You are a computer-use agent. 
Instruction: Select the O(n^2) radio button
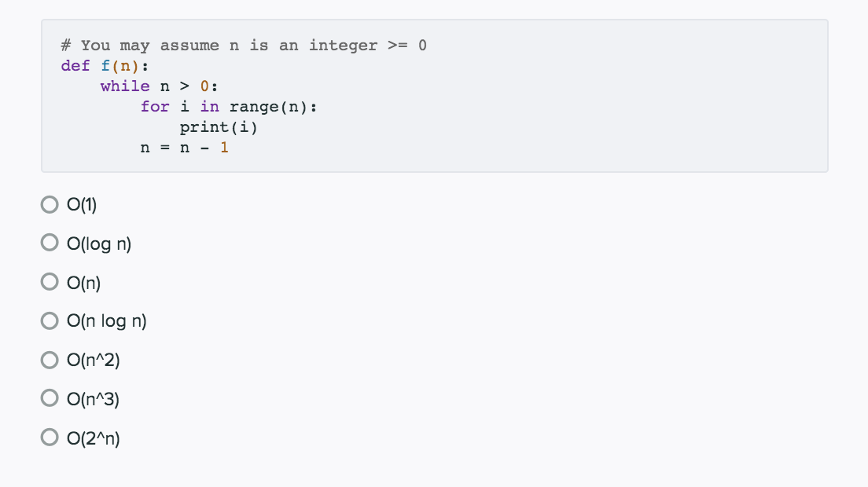coord(48,359)
